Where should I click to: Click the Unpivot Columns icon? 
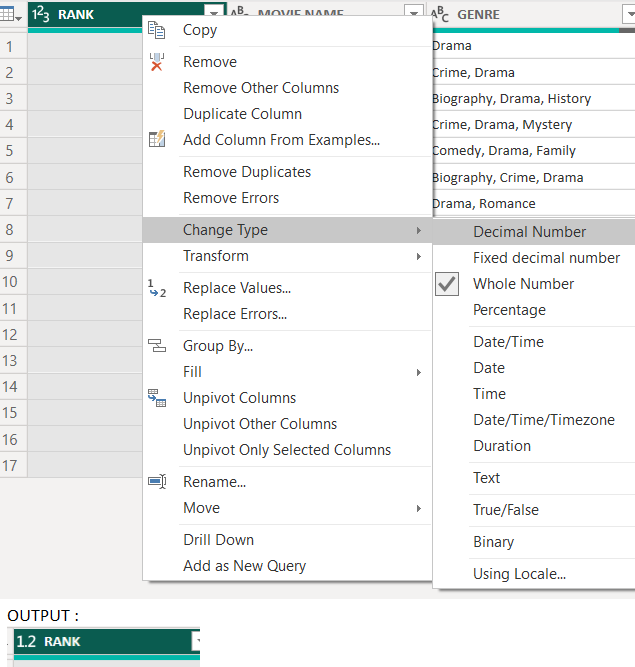point(156,398)
